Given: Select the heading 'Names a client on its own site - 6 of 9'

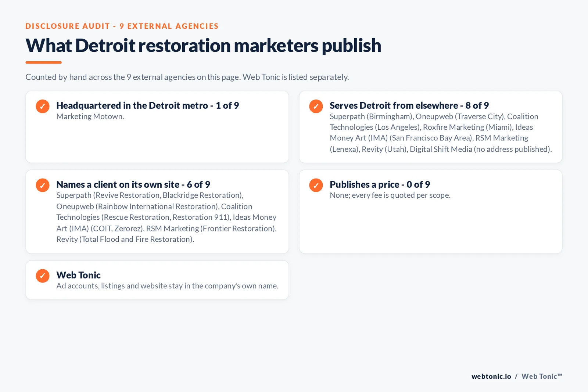Looking at the screenshot, I should tap(133, 184).
